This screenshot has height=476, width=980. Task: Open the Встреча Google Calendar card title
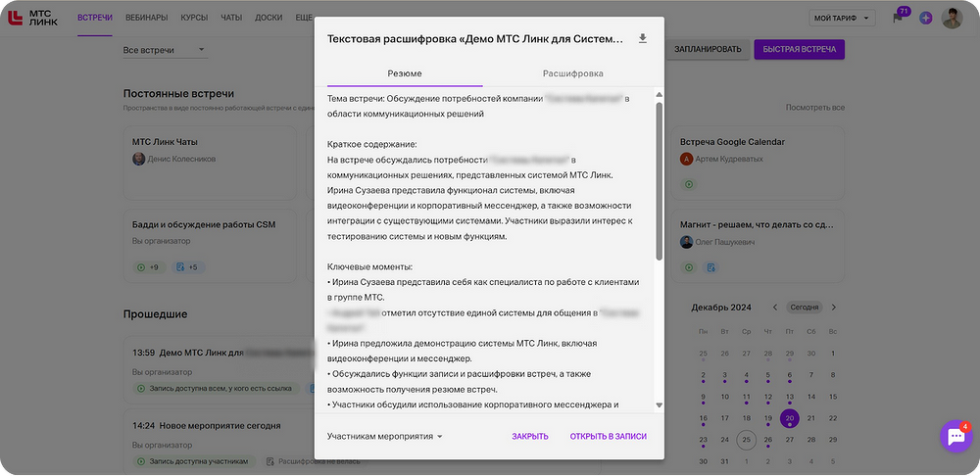[732, 142]
